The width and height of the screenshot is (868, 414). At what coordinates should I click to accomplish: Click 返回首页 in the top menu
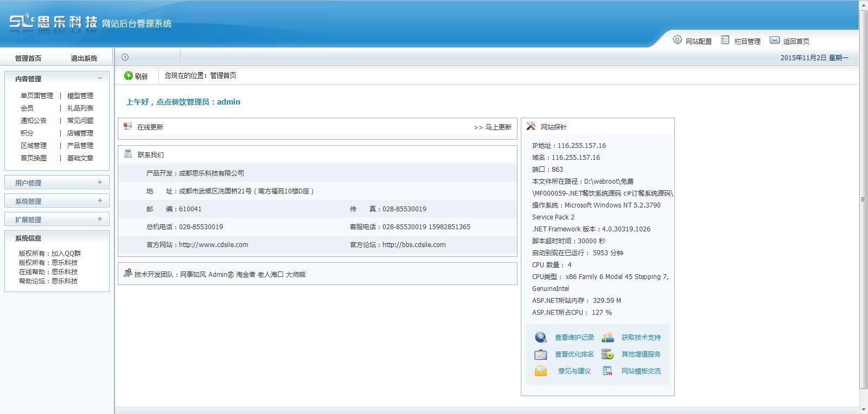[796, 41]
